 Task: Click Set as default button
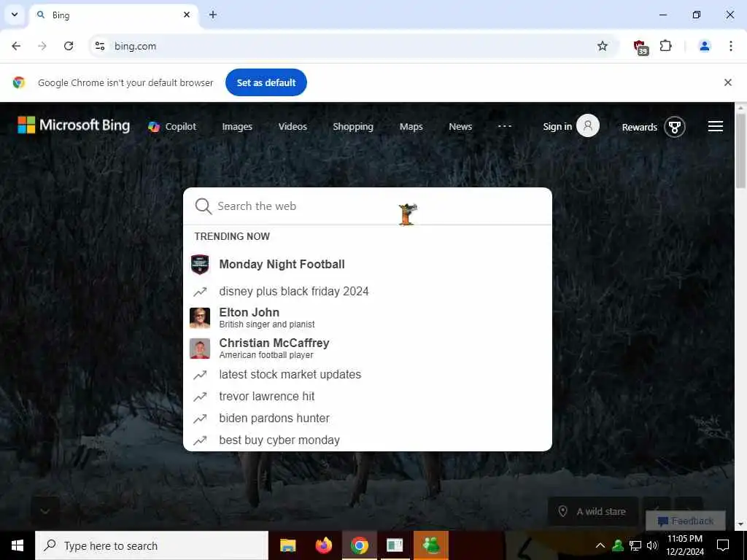[x=266, y=82]
